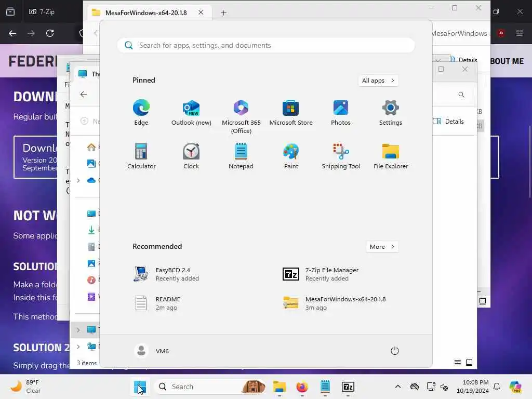Open Settings from pinned apps
The image size is (532, 399).
pyautogui.click(x=391, y=113)
